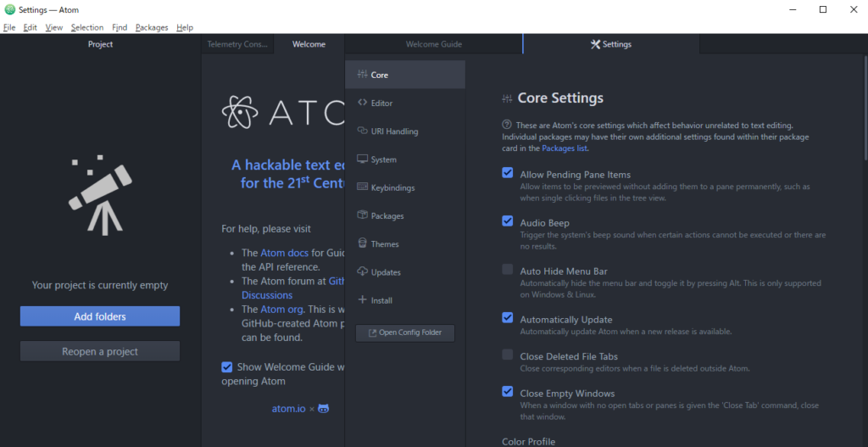Click the Editor code brackets icon
The height and width of the screenshot is (447, 868).
(x=363, y=103)
